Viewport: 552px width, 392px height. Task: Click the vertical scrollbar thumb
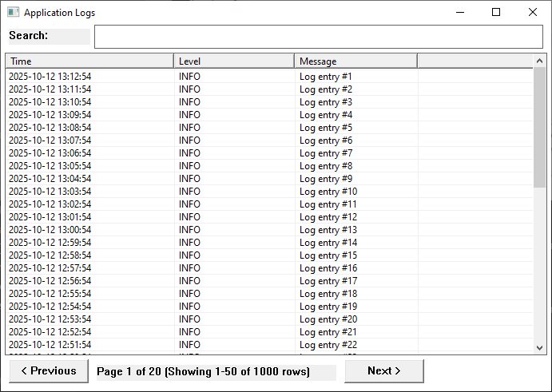pyautogui.click(x=539, y=128)
